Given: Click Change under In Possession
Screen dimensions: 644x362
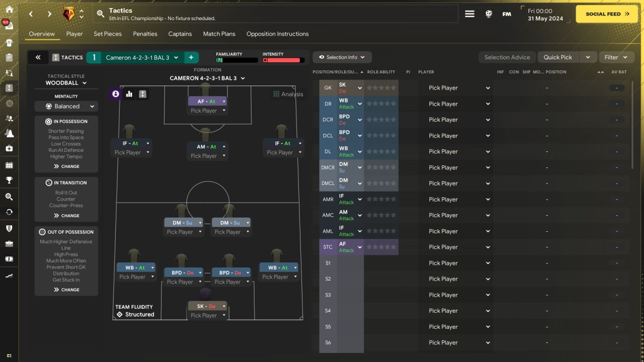Looking at the screenshot, I should click(66, 166).
